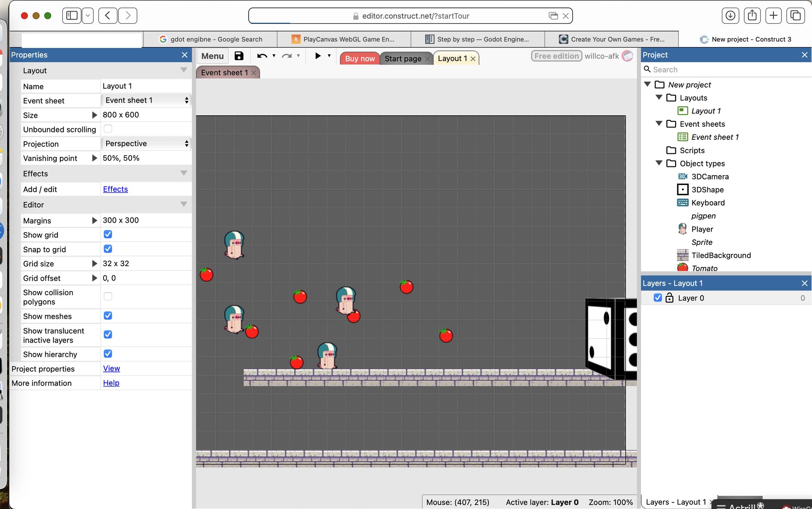Image resolution: width=812 pixels, height=509 pixels.
Task: Select the 3DCamera object in the project tree
Action: point(710,176)
